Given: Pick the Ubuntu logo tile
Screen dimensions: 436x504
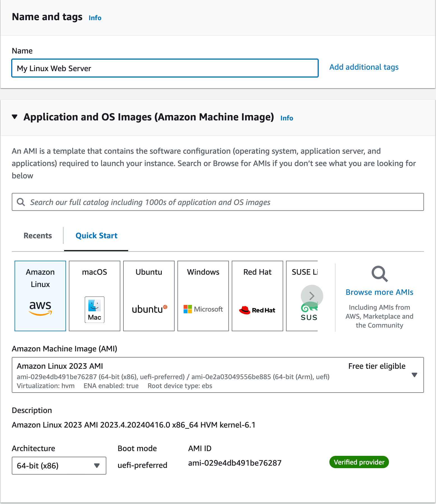Looking at the screenshot, I should tap(149, 296).
